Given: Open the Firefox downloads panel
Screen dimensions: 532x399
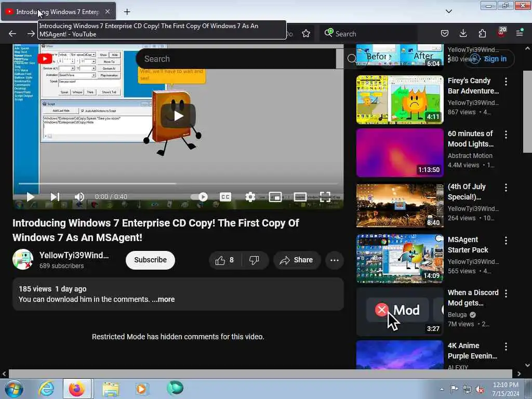Looking at the screenshot, I should click(x=463, y=33).
